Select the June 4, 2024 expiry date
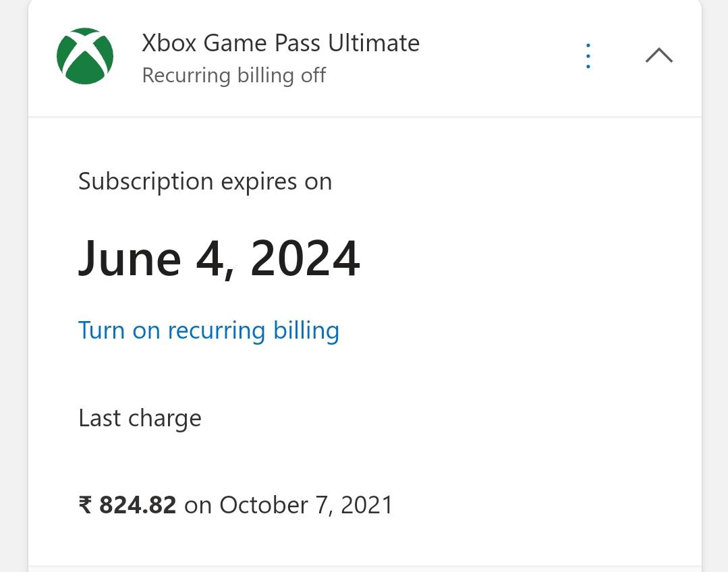728x572 pixels. click(219, 258)
